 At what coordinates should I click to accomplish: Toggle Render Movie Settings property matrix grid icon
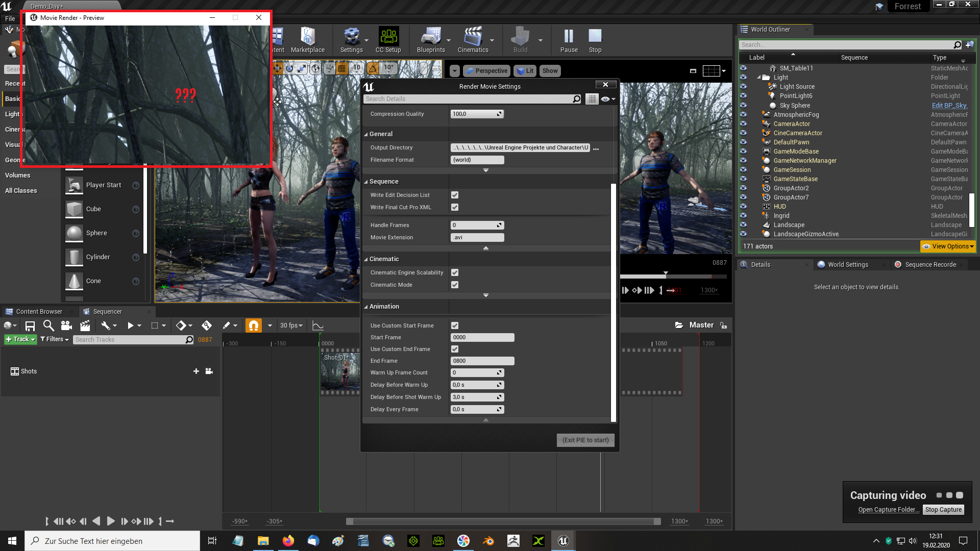pyautogui.click(x=592, y=99)
